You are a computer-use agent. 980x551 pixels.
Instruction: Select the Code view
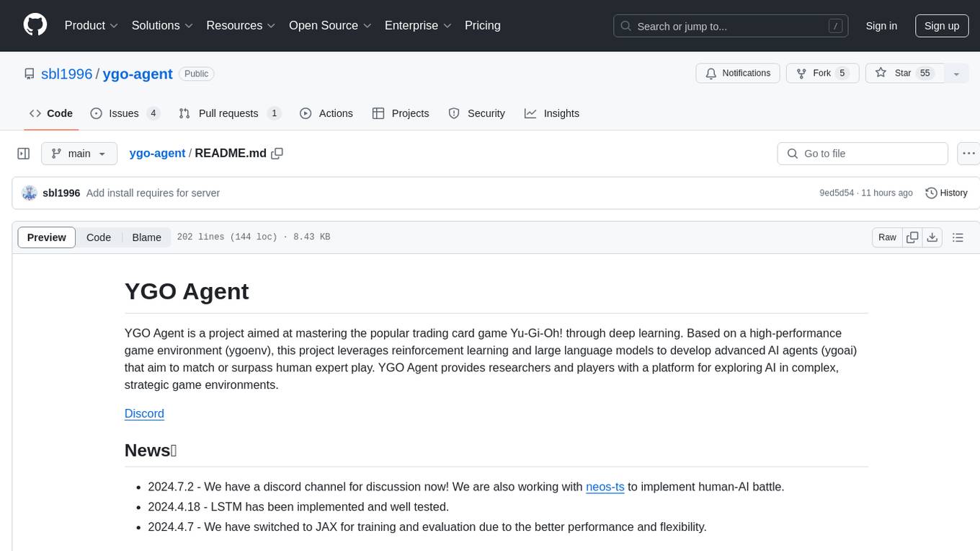click(x=99, y=237)
